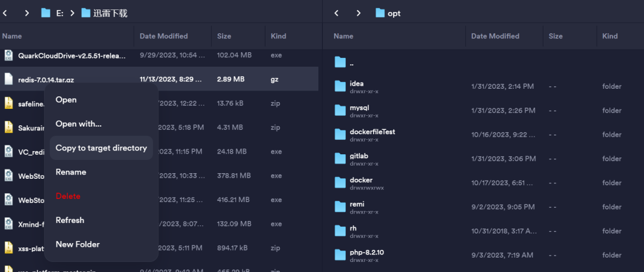The height and width of the screenshot is (272, 644).
Task: Click the parent directory '..' folder
Action: coord(340,62)
